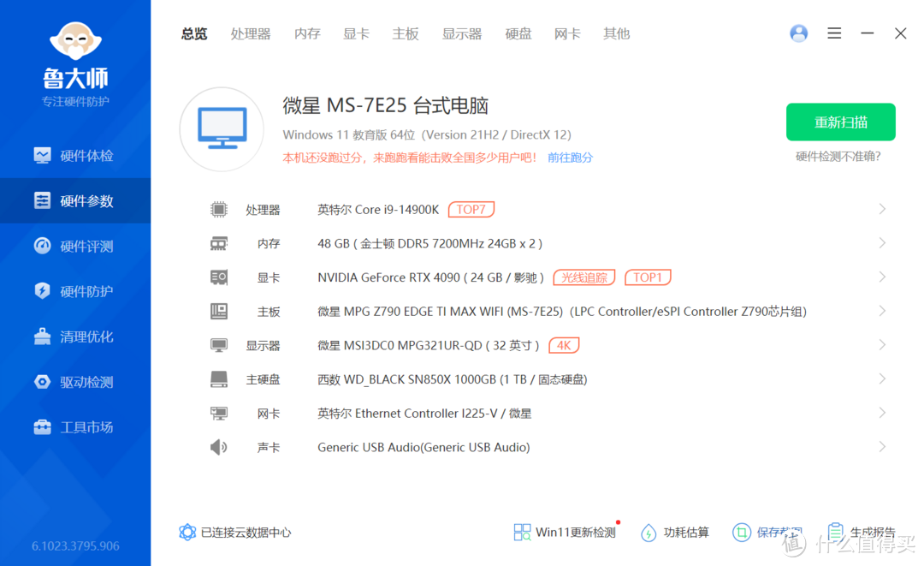Open the hamburger main menu
The width and height of the screenshot is (924, 566).
coord(834,33)
